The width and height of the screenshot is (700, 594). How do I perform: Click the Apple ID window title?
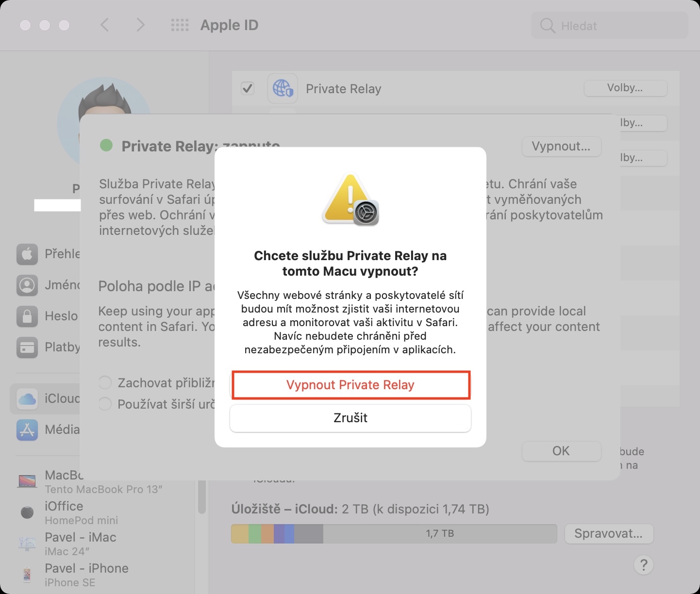point(230,25)
